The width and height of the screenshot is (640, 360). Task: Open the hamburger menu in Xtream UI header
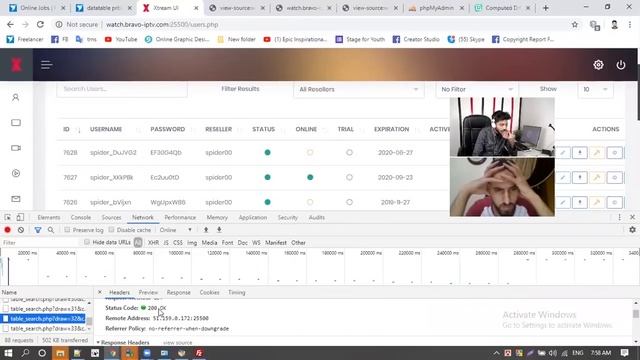coord(47,64)
